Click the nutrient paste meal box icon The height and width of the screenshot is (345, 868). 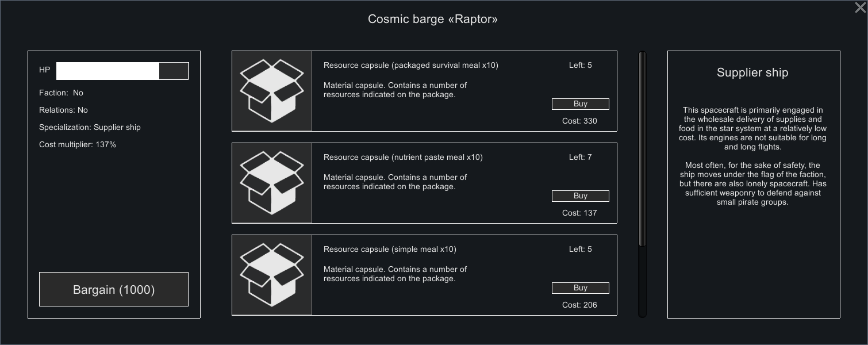272,183
